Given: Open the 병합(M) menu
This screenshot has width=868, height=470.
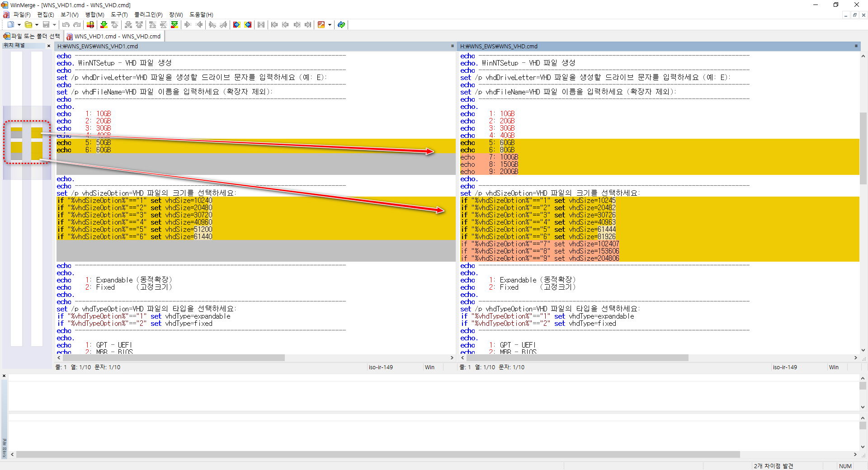Looking at the screenshot, I should click(x=94, y=15).
